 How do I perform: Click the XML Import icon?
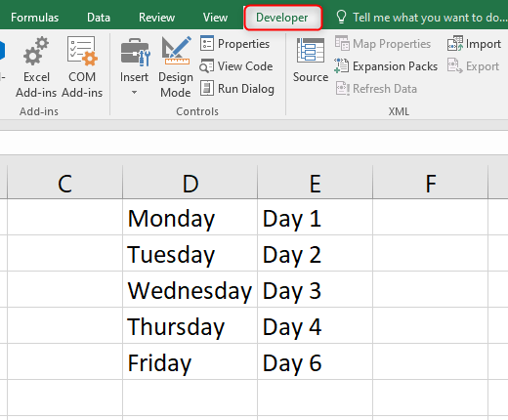tap(455, 43)
